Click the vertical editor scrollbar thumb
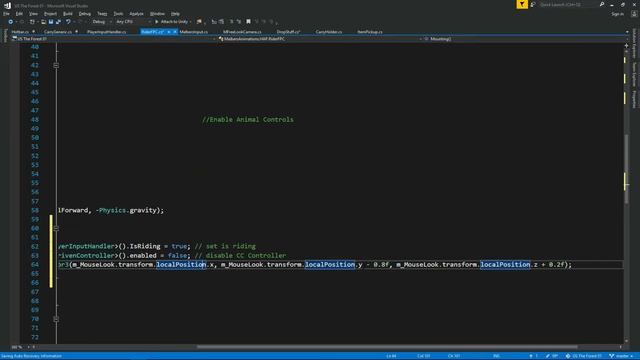Image resolution: width=640 pixels, height=360 pixels. (627, 168)
